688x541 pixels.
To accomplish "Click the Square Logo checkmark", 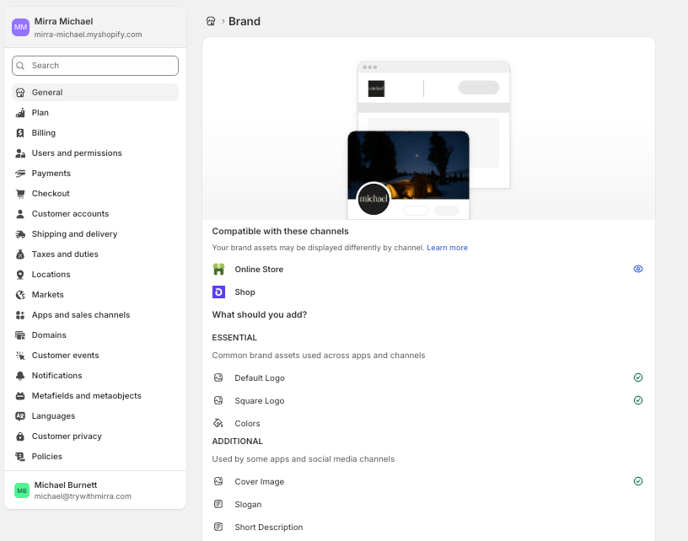I will 638,400.
